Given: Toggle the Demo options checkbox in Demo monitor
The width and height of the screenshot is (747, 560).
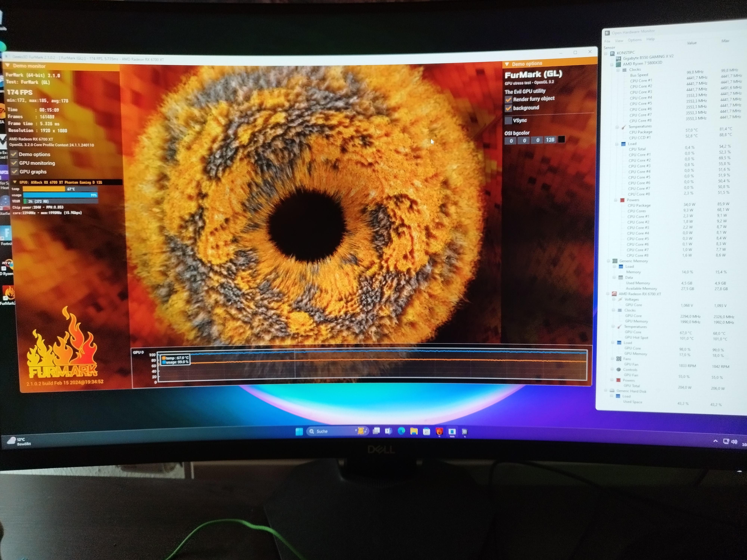Looking at the screenshot, I should [14, 154].
